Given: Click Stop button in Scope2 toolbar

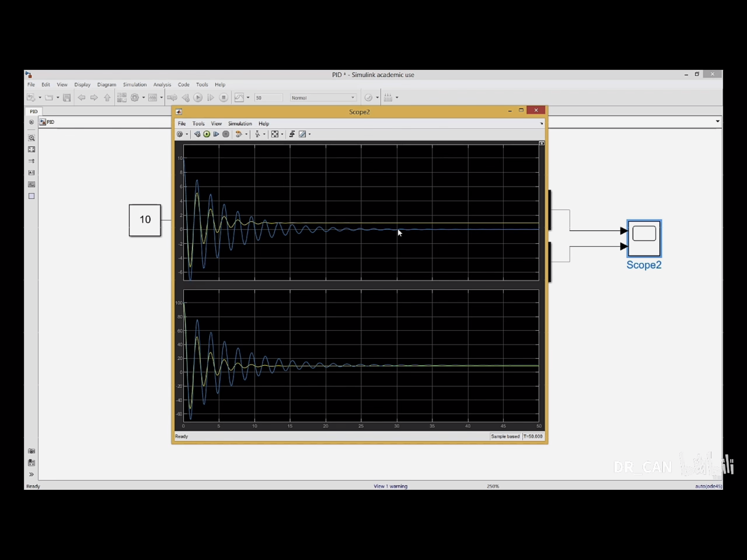Looking at the screenshot, I should (x=226, y=134).
